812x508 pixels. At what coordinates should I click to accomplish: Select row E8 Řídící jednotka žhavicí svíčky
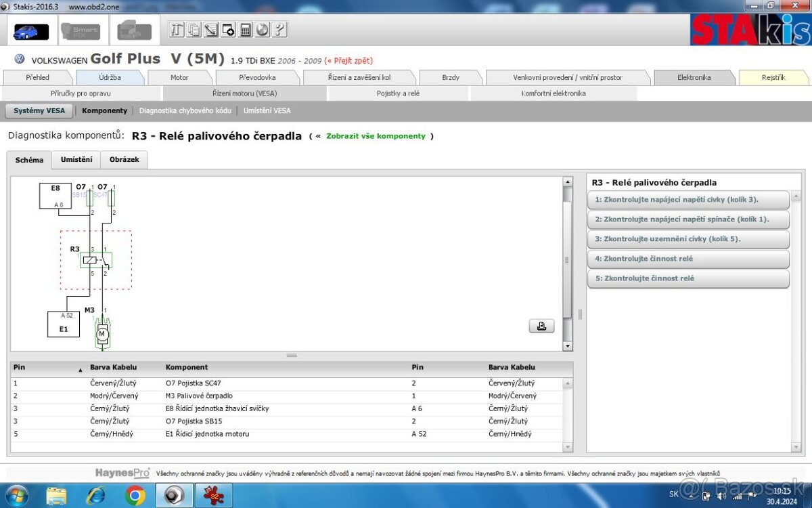coord(286,408)
